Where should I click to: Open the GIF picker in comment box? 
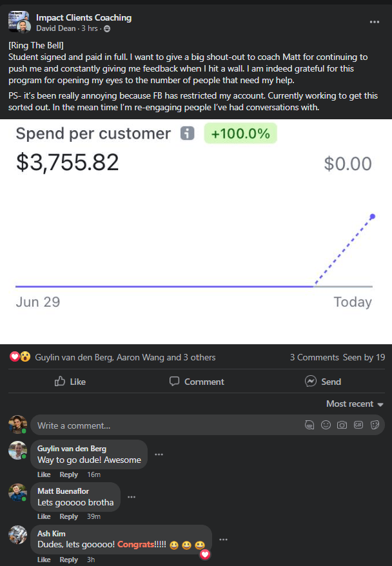[x=358, y=425]
